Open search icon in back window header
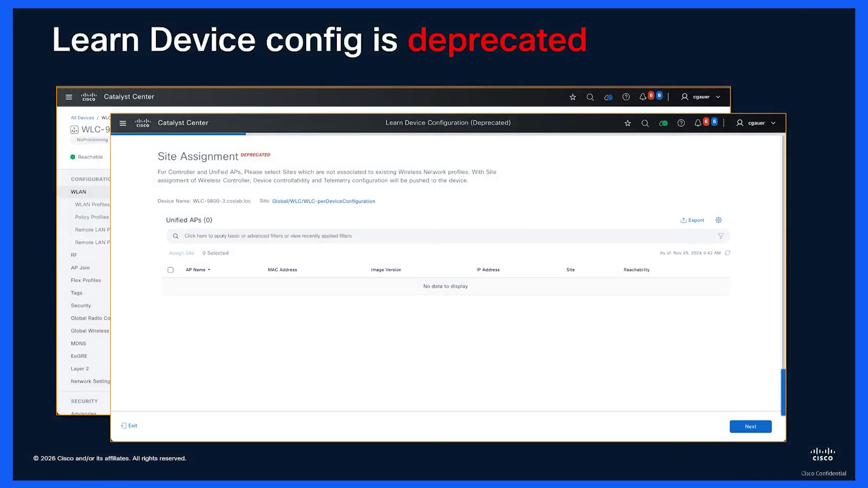The image size is (868, 488). point(590,97)
